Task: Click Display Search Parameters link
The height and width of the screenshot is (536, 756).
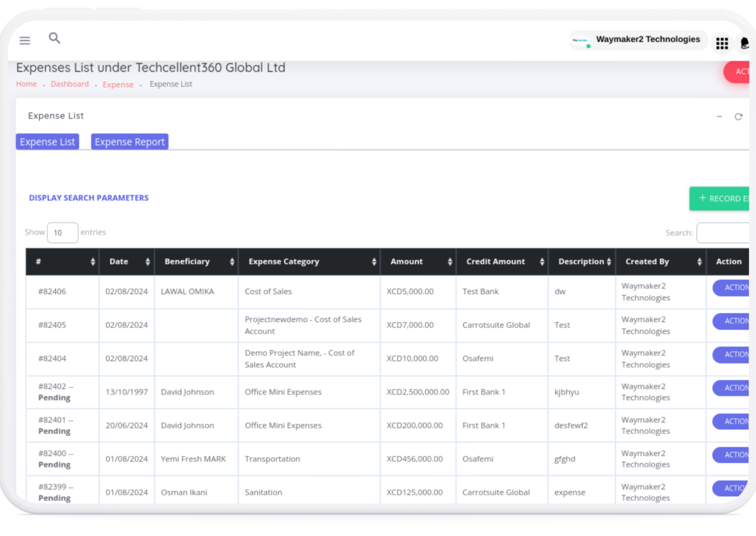Action: click(x=89, y=198)
